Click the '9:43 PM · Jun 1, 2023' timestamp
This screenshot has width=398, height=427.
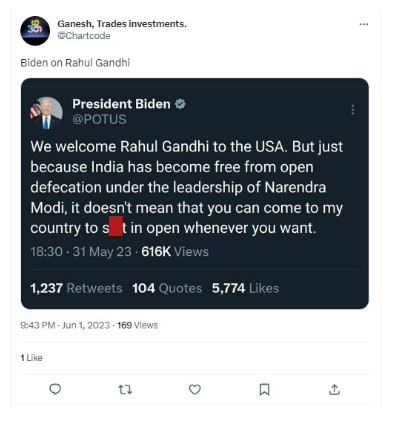tap(65, 325)
